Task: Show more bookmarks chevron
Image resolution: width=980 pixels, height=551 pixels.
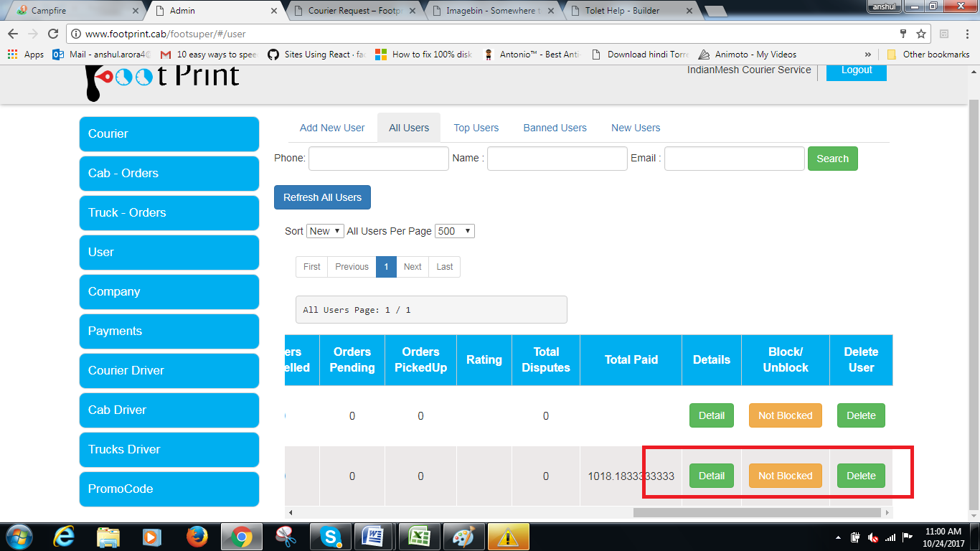Action: [x=868, y=55]
